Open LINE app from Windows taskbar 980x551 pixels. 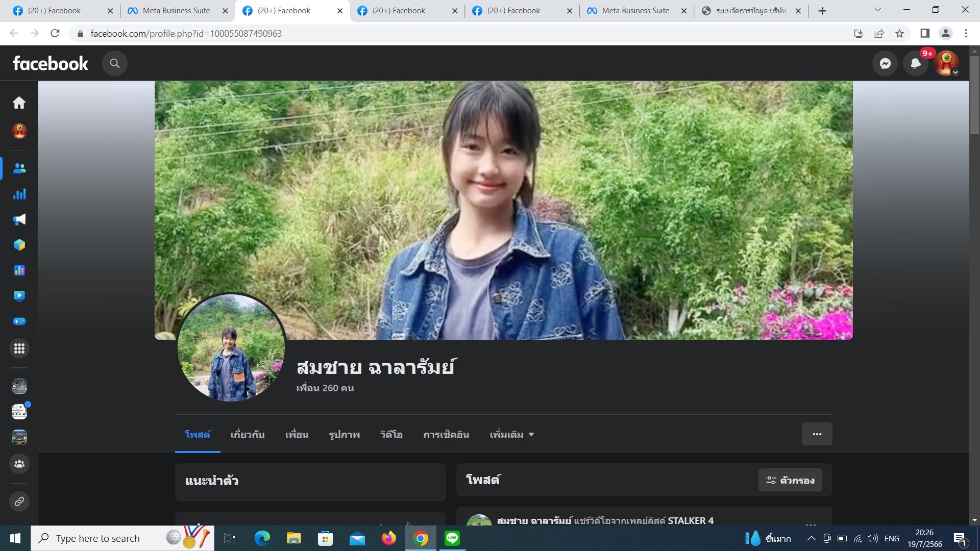click(x=452, y=538)
